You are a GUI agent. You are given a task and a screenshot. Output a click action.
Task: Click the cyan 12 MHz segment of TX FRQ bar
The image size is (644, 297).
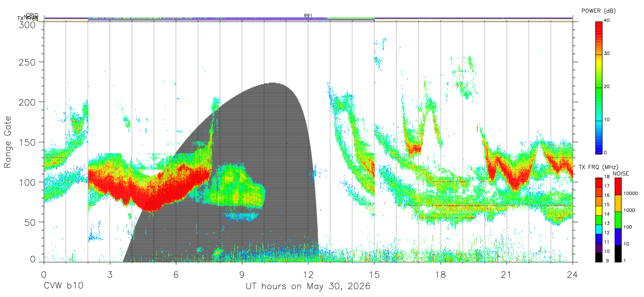pos(599,229)
